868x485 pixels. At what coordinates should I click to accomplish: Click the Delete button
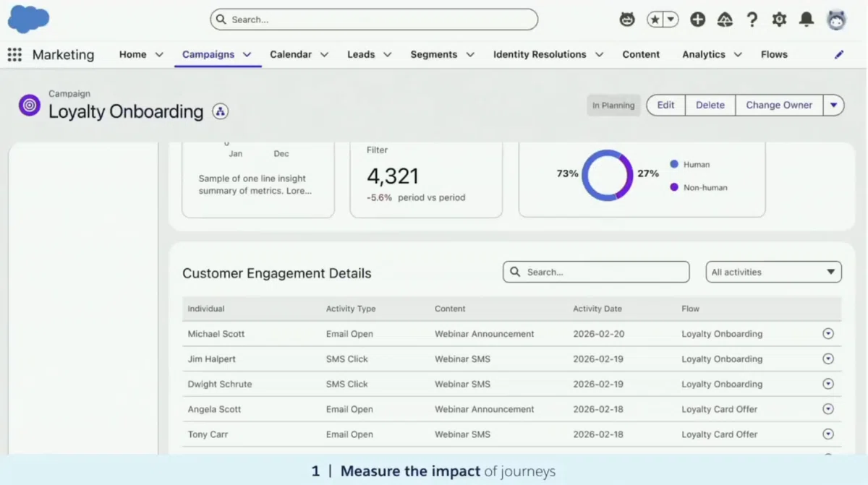coord(710,105)
